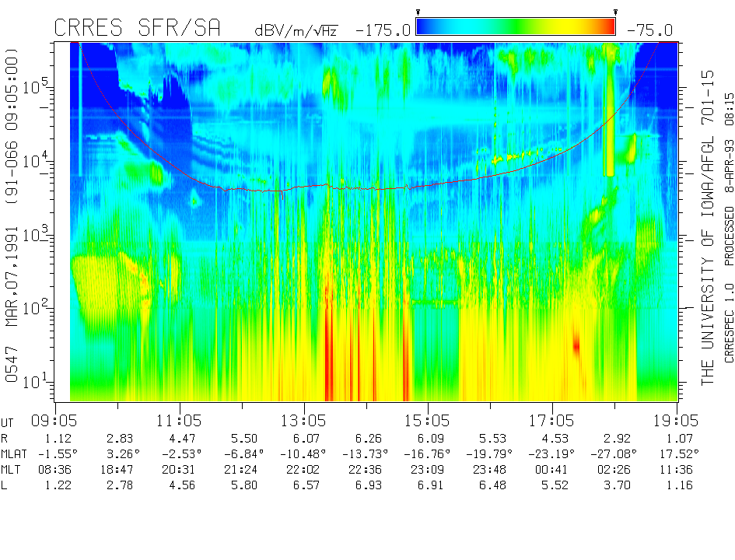The image size is (735, 560).
Task: Click the (91-066 09:05:00) label
Action: pos(11,125)
